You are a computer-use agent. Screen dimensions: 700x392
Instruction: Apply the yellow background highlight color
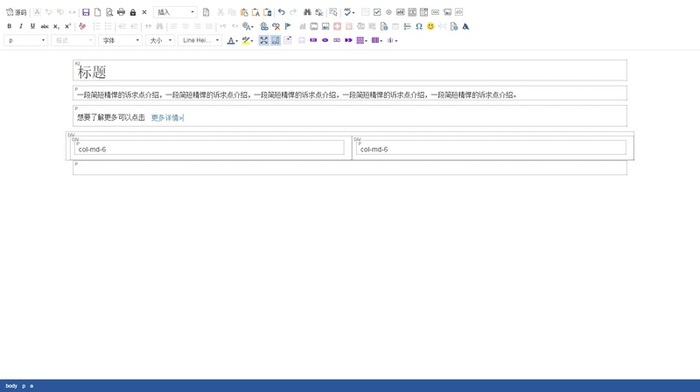click(246, 40)
